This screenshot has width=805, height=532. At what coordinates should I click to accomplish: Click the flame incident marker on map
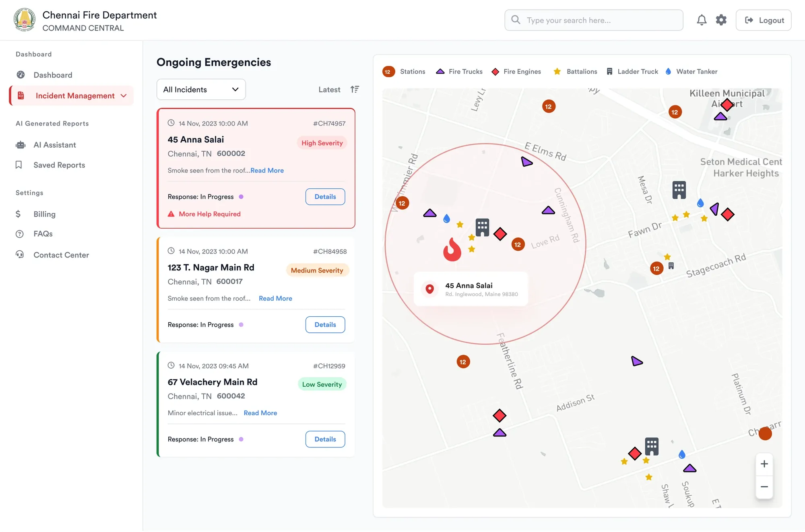(x=452, y=249)
